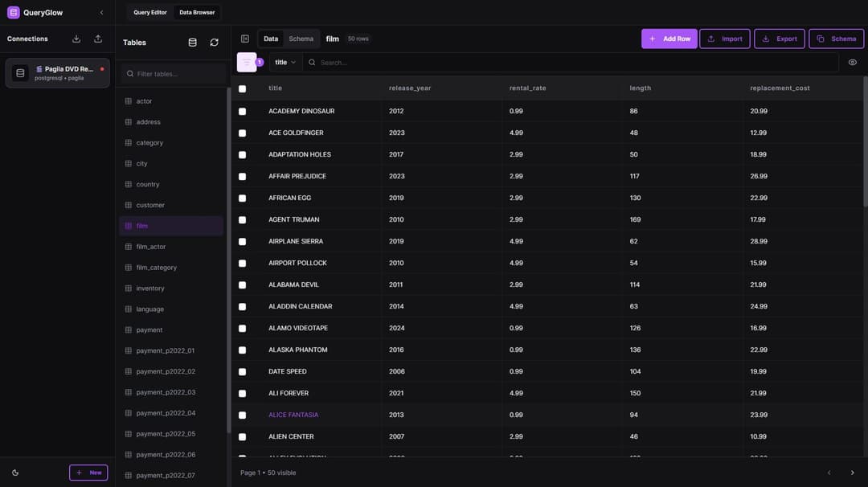Viewport: 868px width, 487px height.
Task: Click the Export button
Action: click(780, 39)
